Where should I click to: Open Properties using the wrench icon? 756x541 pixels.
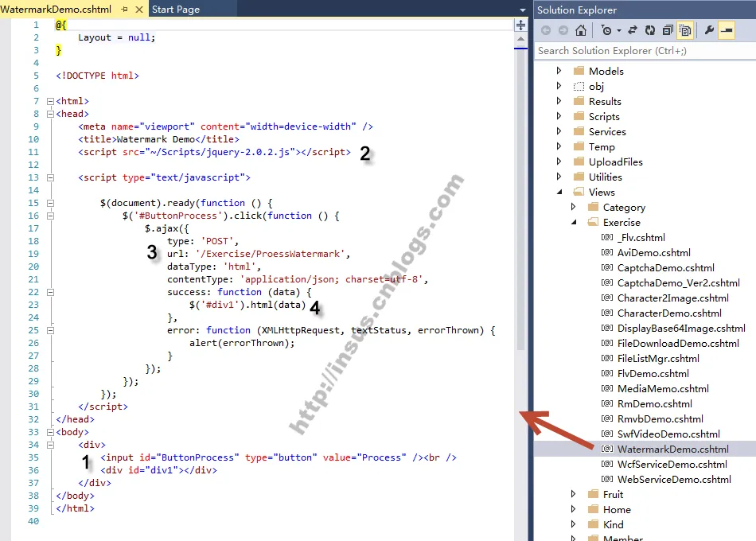(709, 30)
